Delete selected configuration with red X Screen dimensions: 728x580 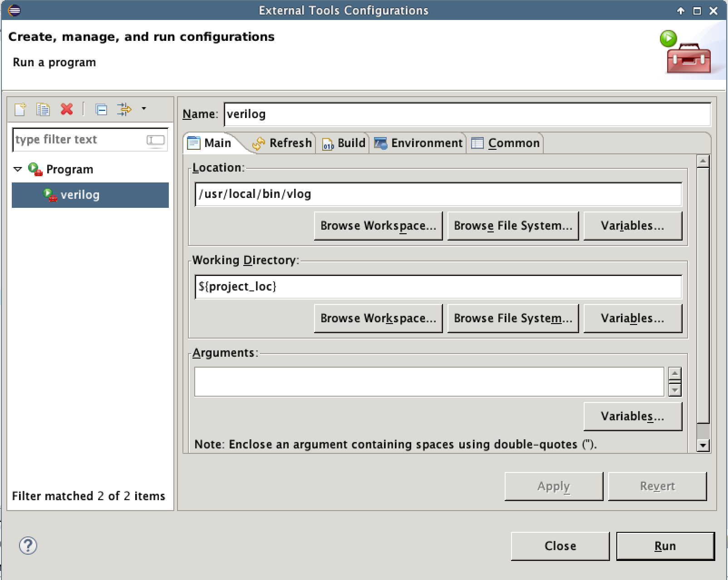[67, 109]
